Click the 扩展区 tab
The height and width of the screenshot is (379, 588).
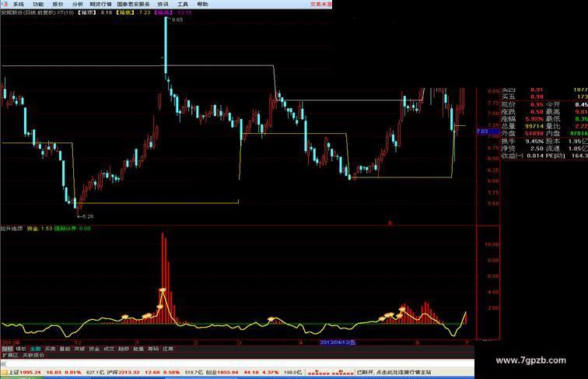10,355
